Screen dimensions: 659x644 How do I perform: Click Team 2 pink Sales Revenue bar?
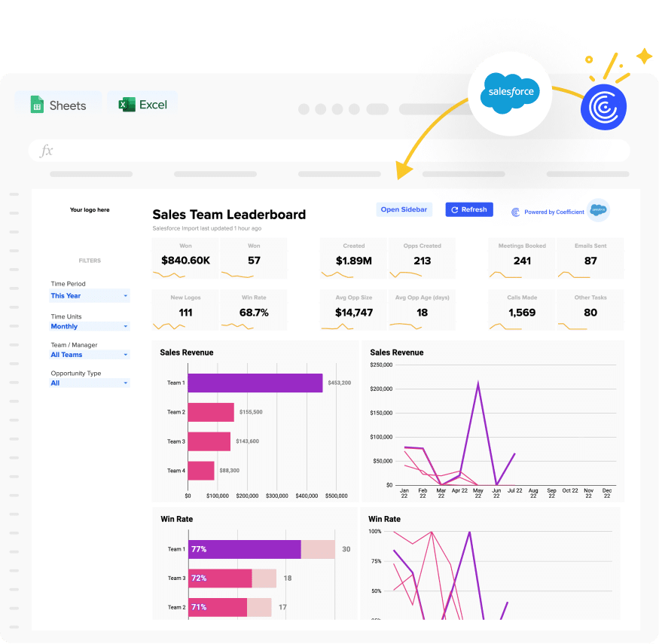pyautogui.click(x=211, y=412)
